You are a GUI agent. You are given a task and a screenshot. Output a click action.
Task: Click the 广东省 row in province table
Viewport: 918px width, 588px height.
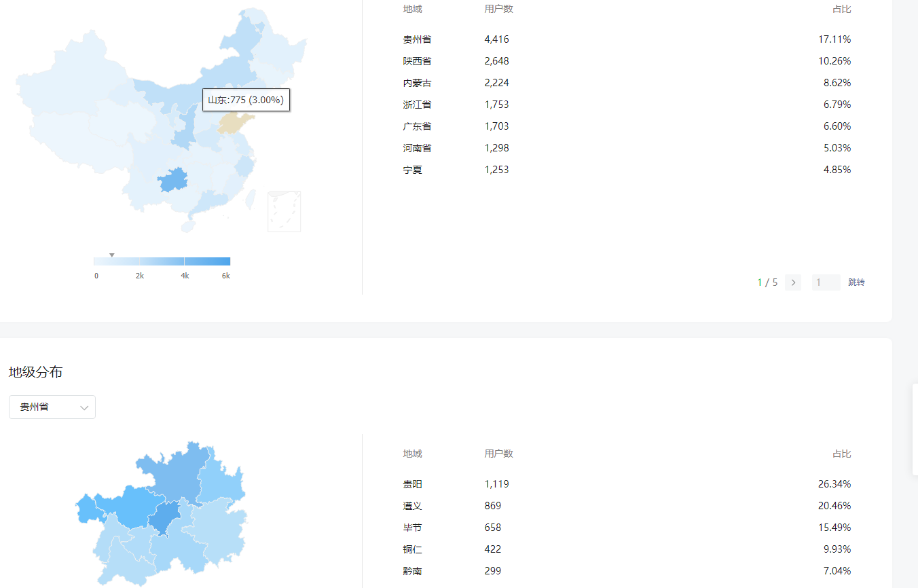627,126
